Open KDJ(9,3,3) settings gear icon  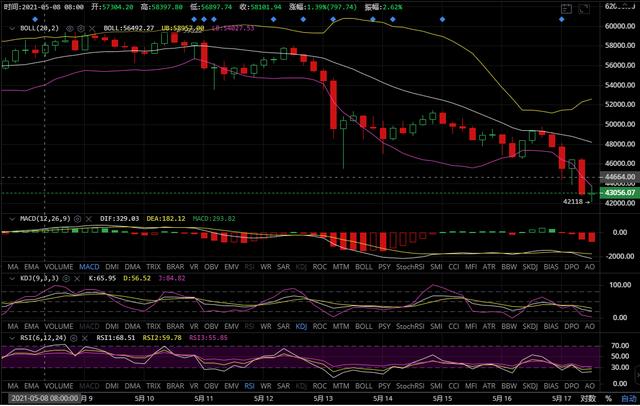click(66, 279)
